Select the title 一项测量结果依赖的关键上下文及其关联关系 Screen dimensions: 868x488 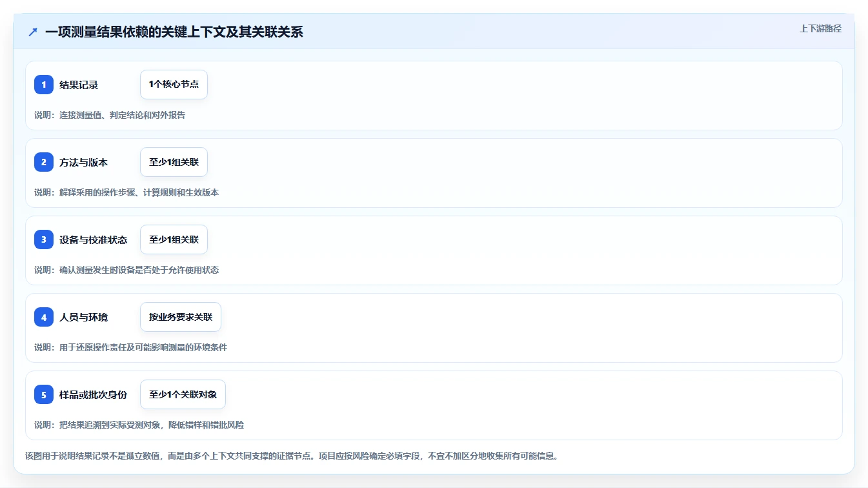click(x=174, y=32)
